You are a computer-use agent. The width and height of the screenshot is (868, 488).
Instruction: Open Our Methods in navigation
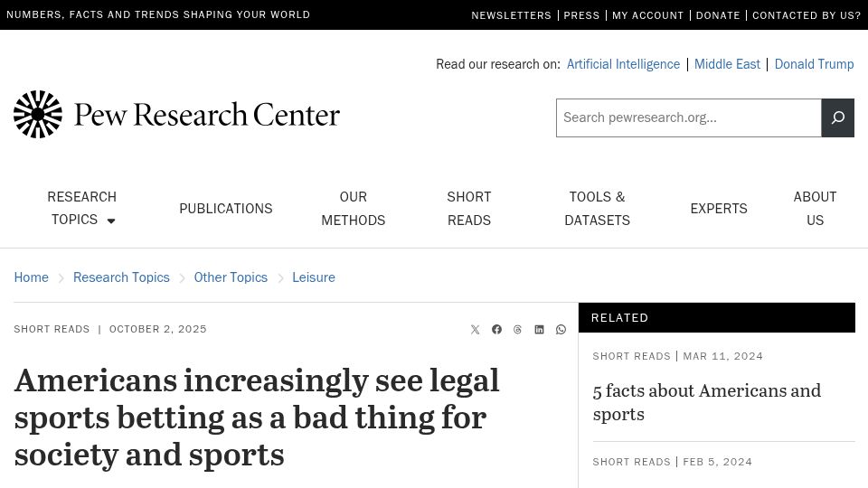(x=354, y=209)
